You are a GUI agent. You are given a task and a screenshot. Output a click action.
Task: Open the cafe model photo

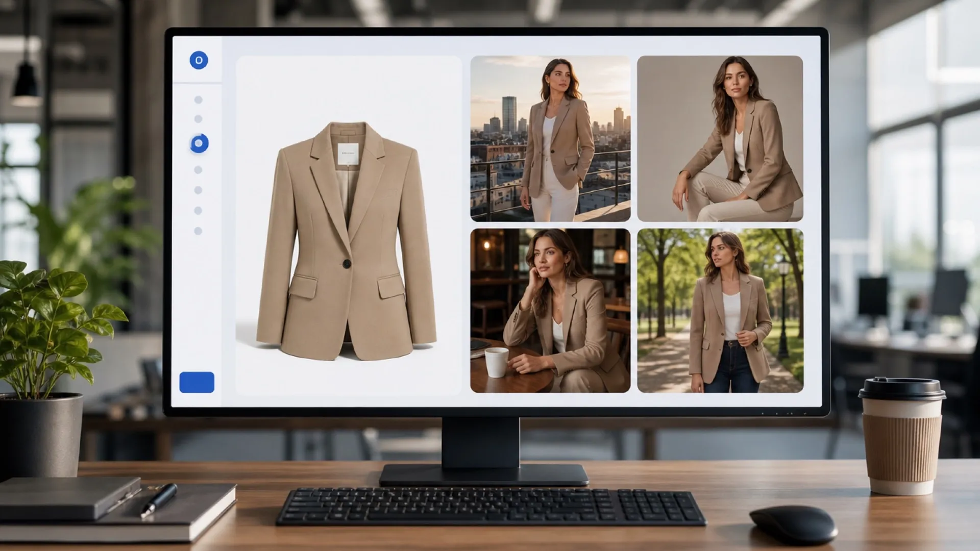coord(550,311)
